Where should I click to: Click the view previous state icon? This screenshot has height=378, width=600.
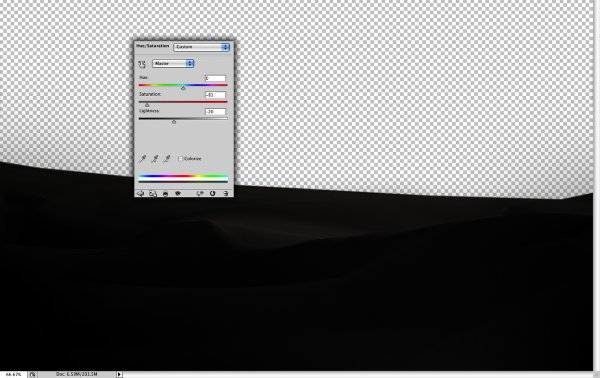[x=200, y=194]
